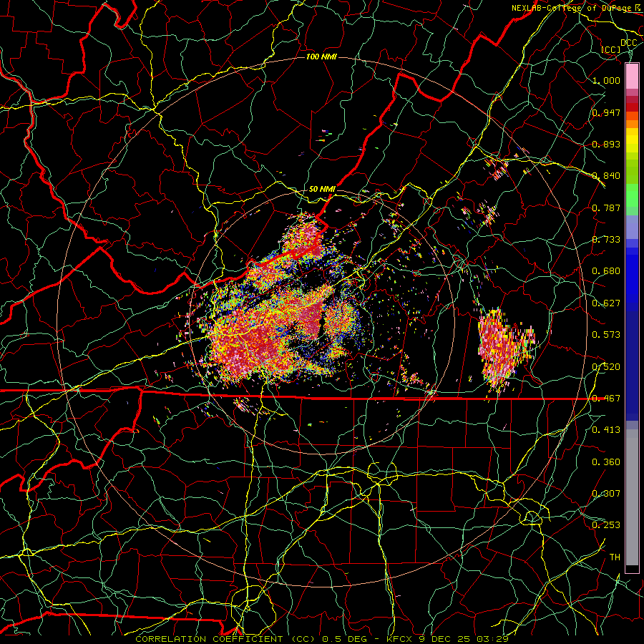Click the 0.253 value on the color scale
Image resolution: width=644 pixels, height=644 pixels.
[606, 525]
